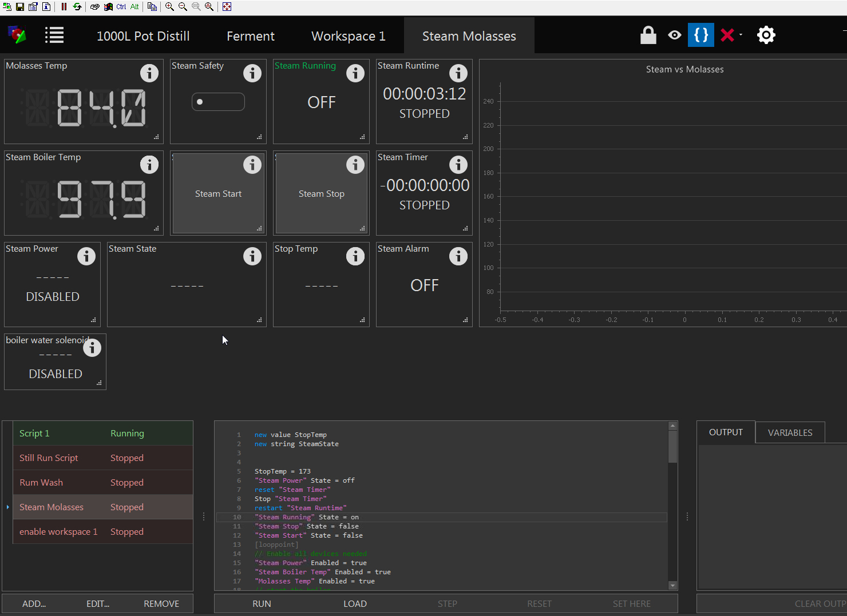847x616 pixels.
Task: Click the full screen icon in VNC toolbar
Action: tap(227, 7)
